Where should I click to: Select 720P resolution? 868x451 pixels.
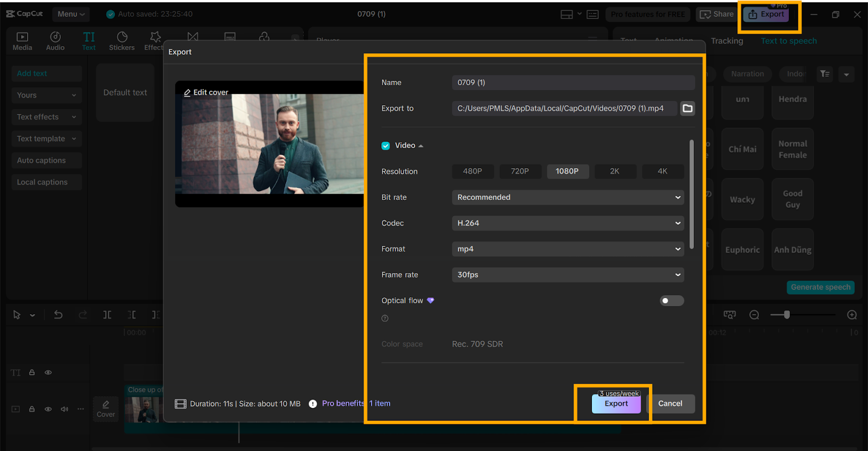(x=520, y=171)
